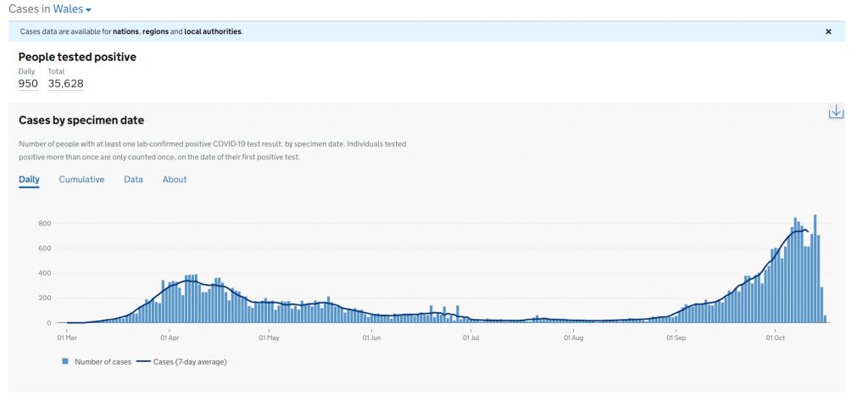View the About tab

[x=175, y=180]
